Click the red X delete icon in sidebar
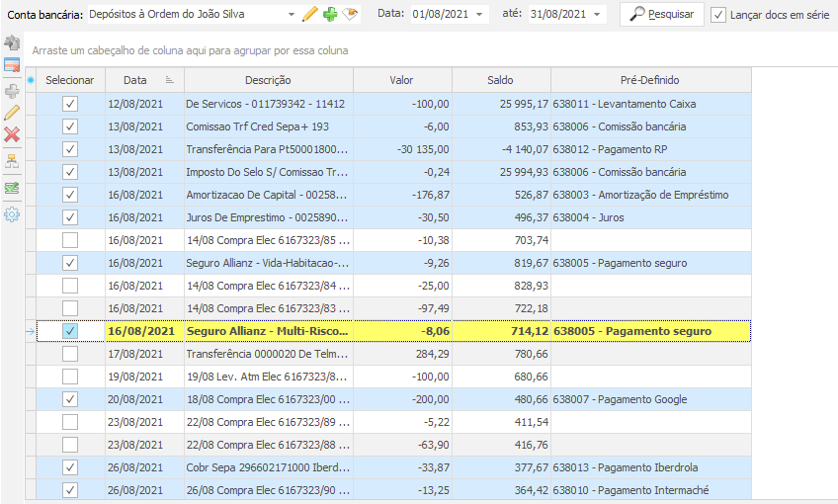The width and height of the screenshot is (838, 504). tap(12, 134)
